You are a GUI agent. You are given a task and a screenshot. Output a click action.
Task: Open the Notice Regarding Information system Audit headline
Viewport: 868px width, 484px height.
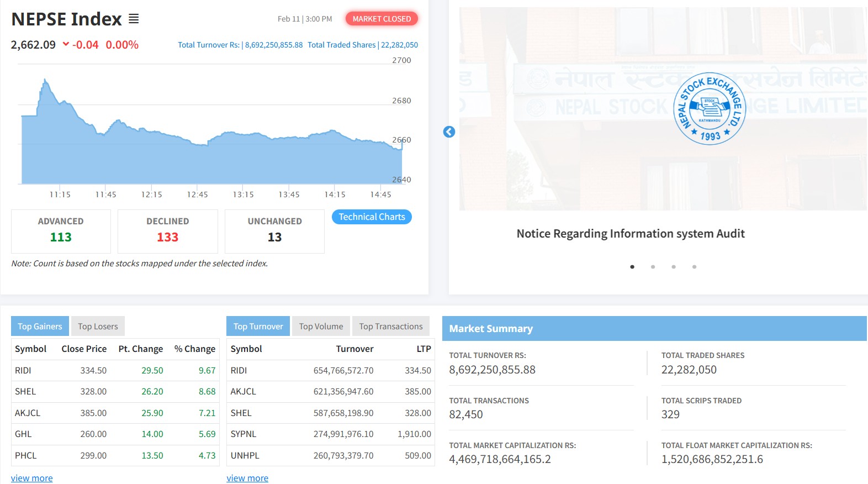tap(631, 234)
